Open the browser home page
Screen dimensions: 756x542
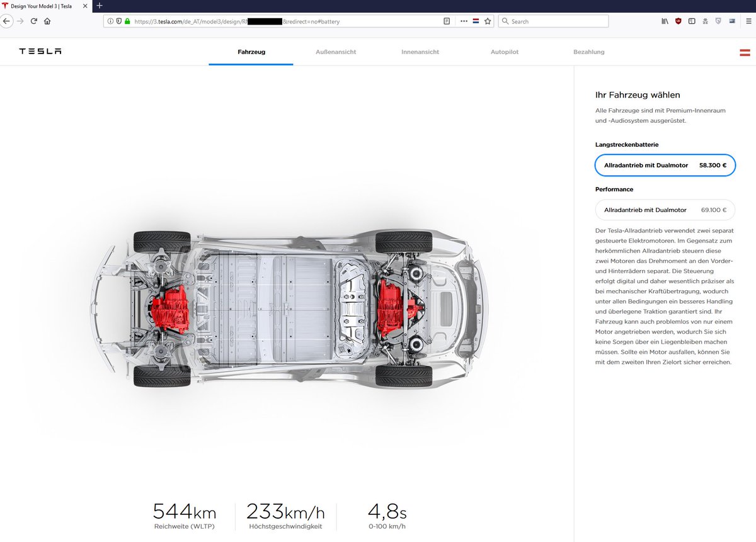click(x=47, y=21)
